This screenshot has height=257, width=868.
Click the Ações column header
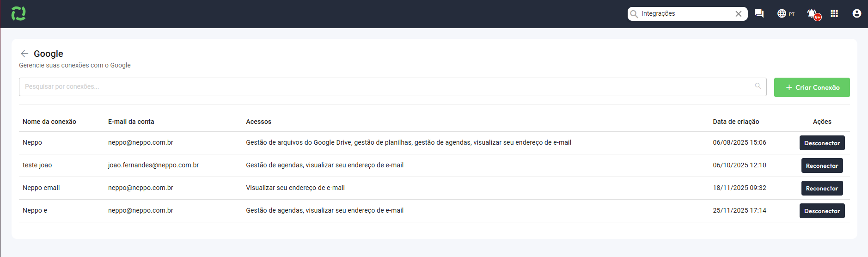point(822,122)
